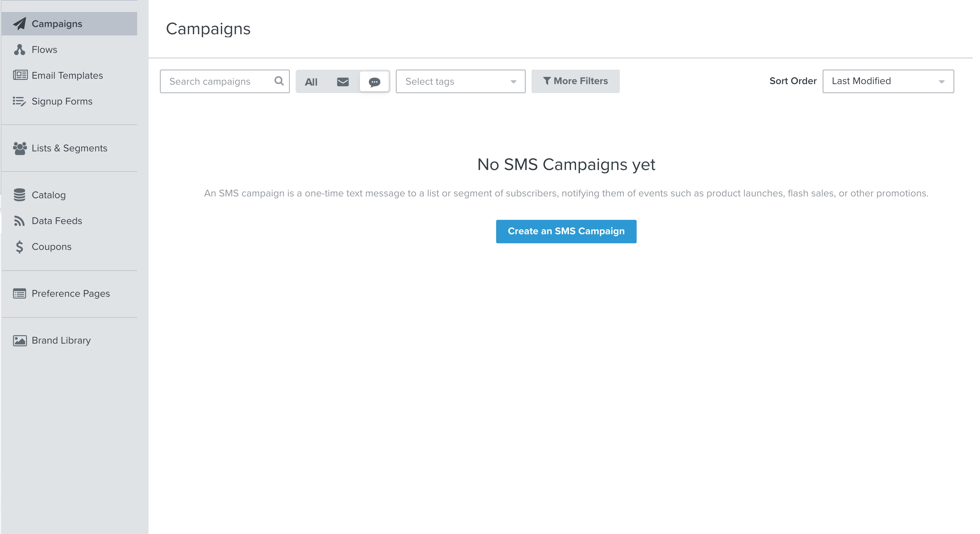Viewport: 980px width, 534px height.
Task: Click the Flows sidebar icon
Action: (20, 50)
